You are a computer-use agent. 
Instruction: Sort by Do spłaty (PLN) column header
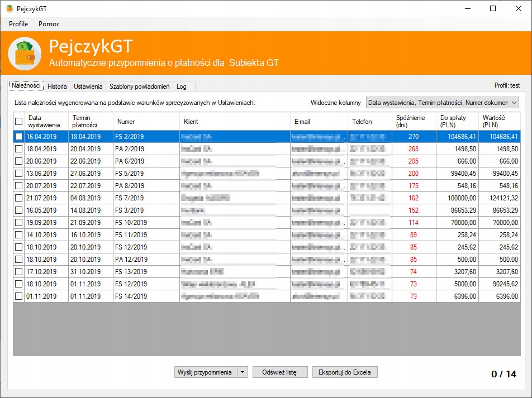coord(457,121)
